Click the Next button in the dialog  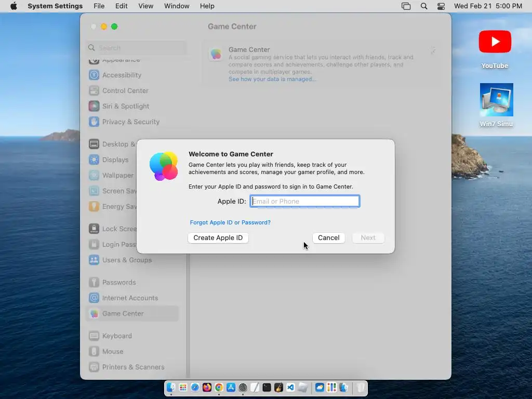point(368,238)
